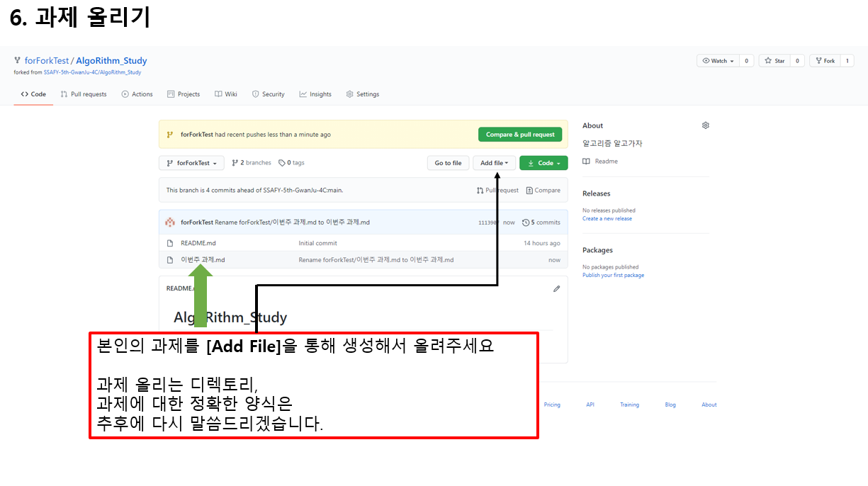Click the forForkTest avatar on the commit row
This screenshot has height=486, width=868.
tap(170, 221)
